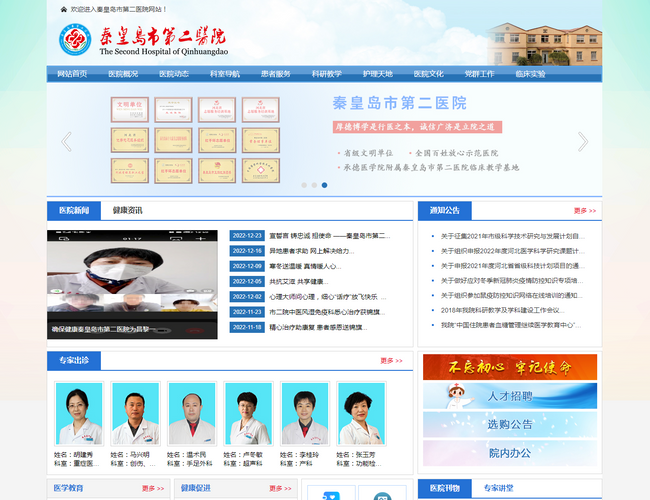
Task: Open the news video thumbnail image
Action: 118,285
